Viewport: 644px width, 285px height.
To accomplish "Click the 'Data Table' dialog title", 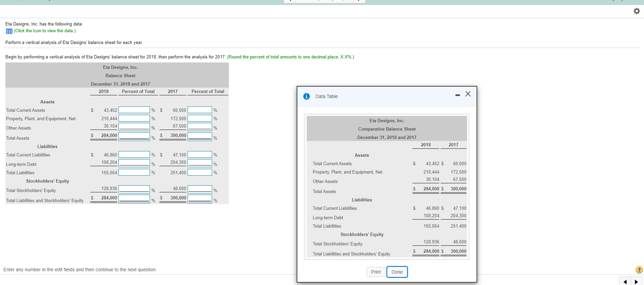I will (x=327, y=96).
